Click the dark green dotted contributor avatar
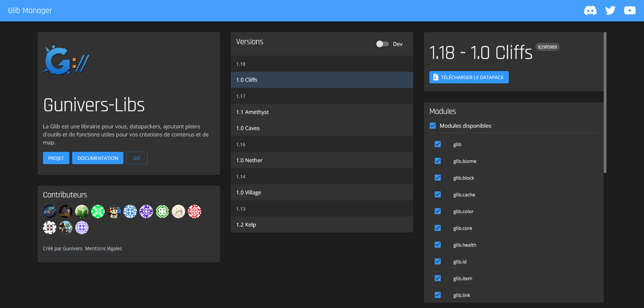 click(x=162, y=211)
